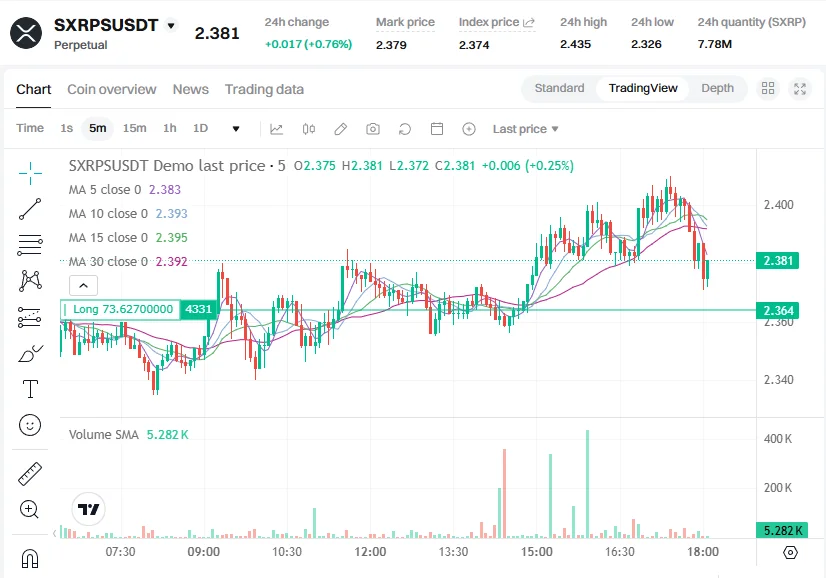
Task: Click the Mark price label
Action: click(405, 23)
